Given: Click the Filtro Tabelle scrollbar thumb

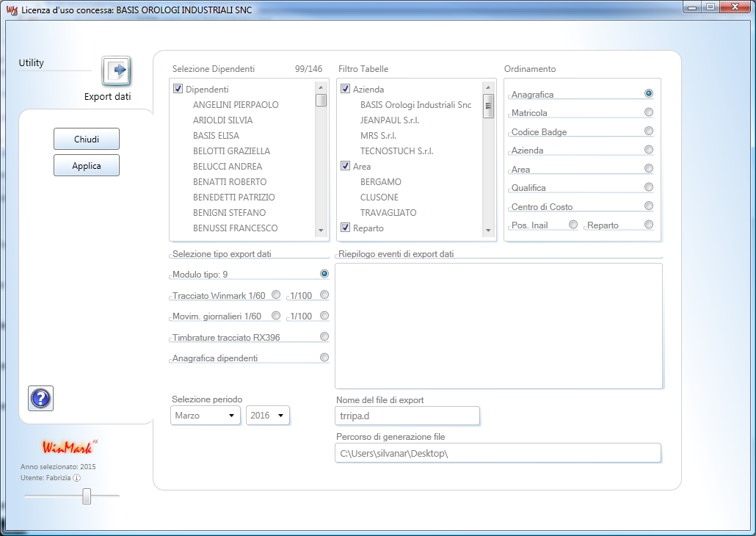Looking at the screenshot, I should pyautogui.click(x=488, y=106).
